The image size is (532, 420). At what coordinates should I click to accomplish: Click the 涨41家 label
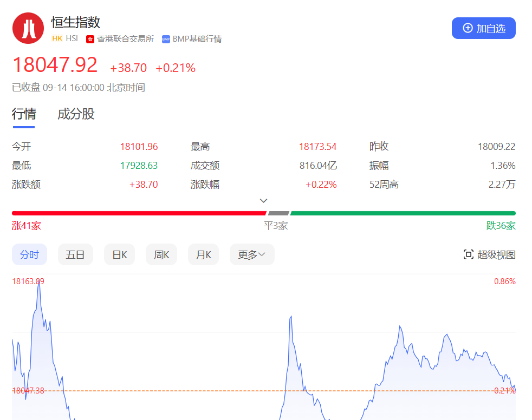tap(27, 226)
